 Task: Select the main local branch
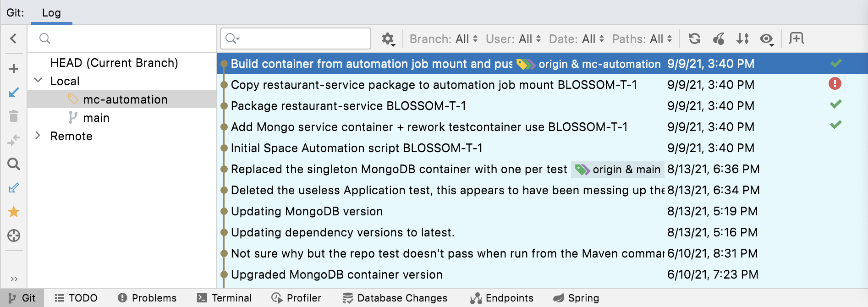tap(122, 118)
